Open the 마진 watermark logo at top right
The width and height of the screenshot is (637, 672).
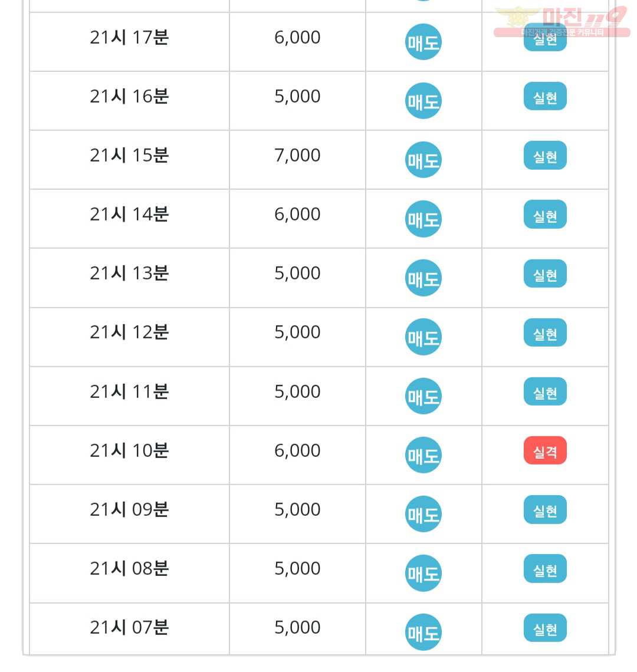[562, 21]
